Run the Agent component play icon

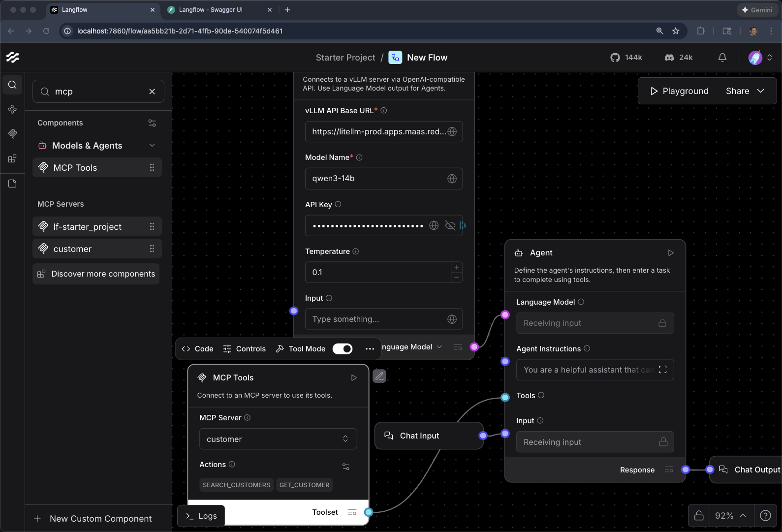point(670,252)
